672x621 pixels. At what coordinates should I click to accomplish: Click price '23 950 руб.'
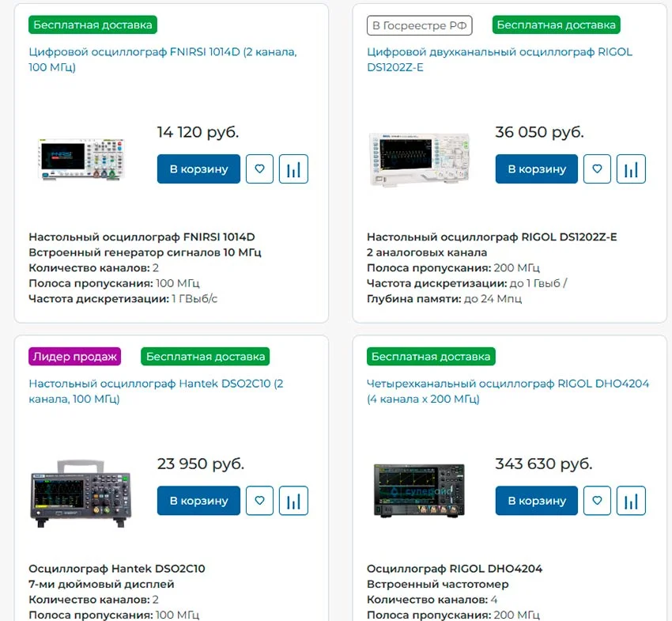pyautogui.click(x=201, y=464)
